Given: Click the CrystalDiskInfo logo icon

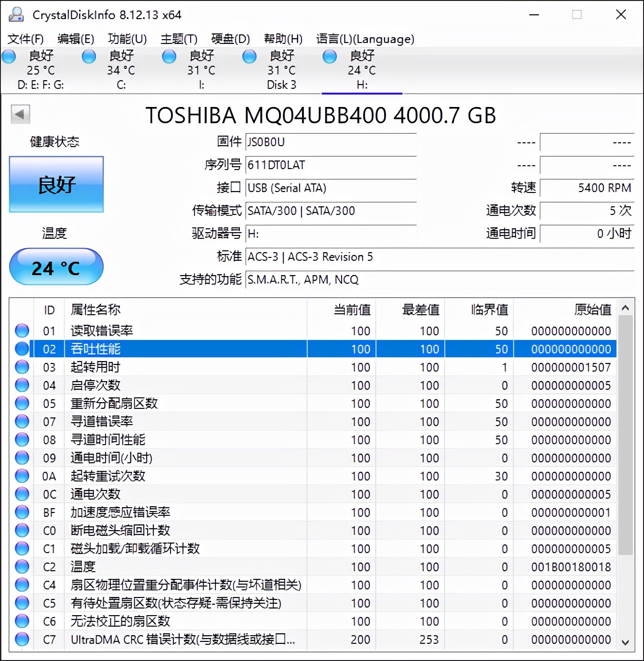Looking at the screenshot, I should [16, 14].
